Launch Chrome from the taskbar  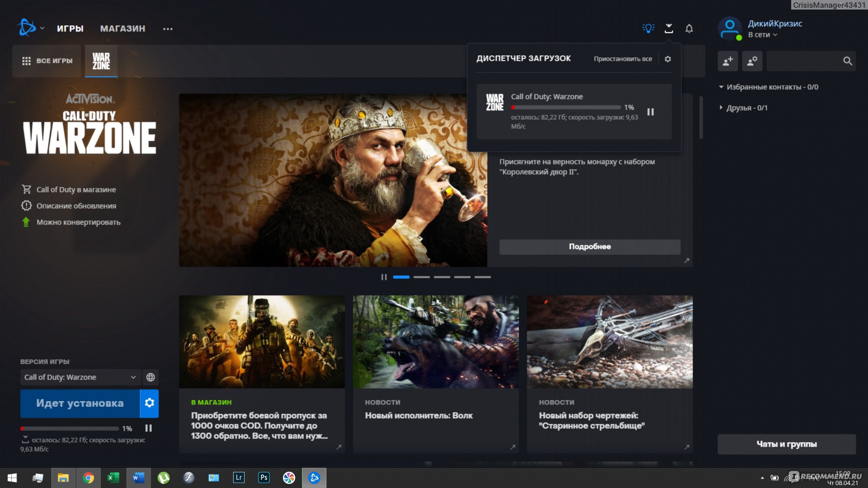88,478
